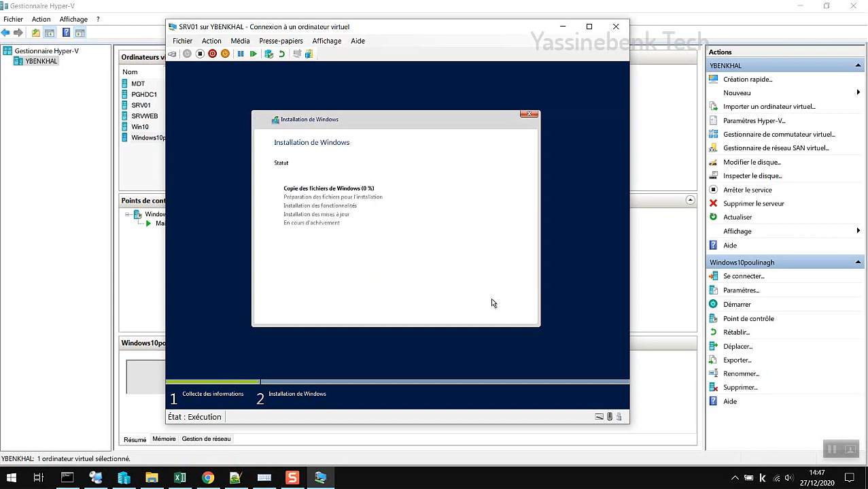The height and width of the screenshot is (489, 868).
Task: Toggle the console tree pane icon
Action: [50, 33]
